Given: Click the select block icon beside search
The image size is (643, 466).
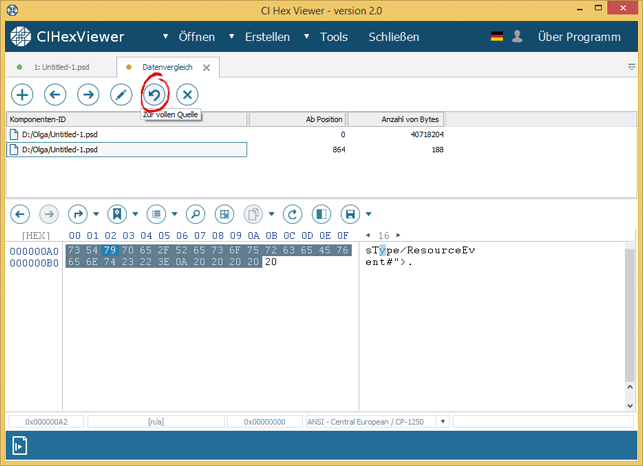Looking at the screenshot, I should [224, 214].
